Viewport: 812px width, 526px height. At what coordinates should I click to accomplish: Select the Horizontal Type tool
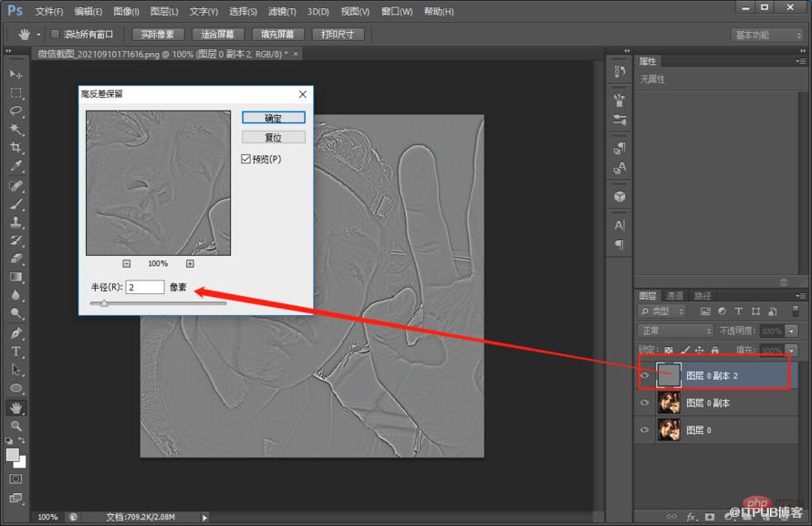pyautogui.click(x=16, y=352)
